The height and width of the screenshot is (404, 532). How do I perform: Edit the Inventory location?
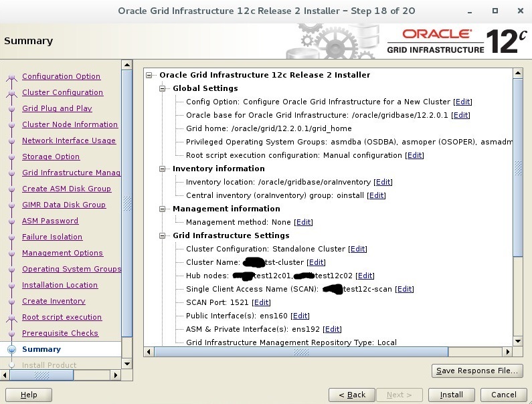pos(383,182)
